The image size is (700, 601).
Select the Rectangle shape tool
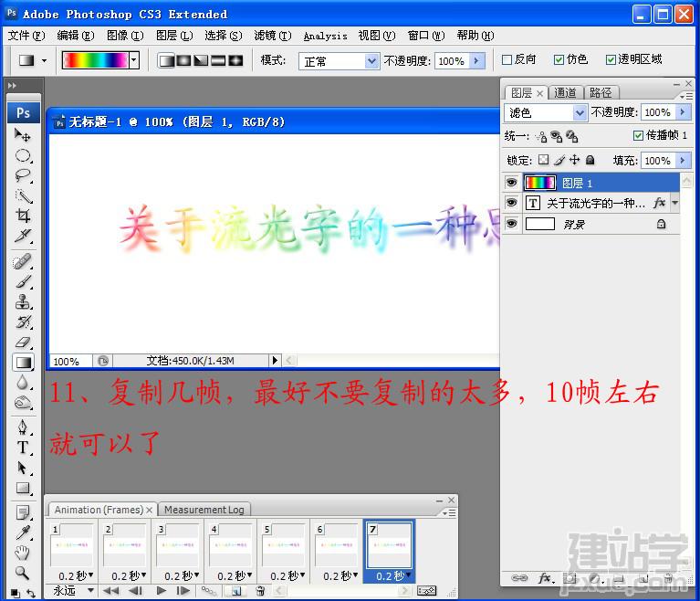pos(22,488)
